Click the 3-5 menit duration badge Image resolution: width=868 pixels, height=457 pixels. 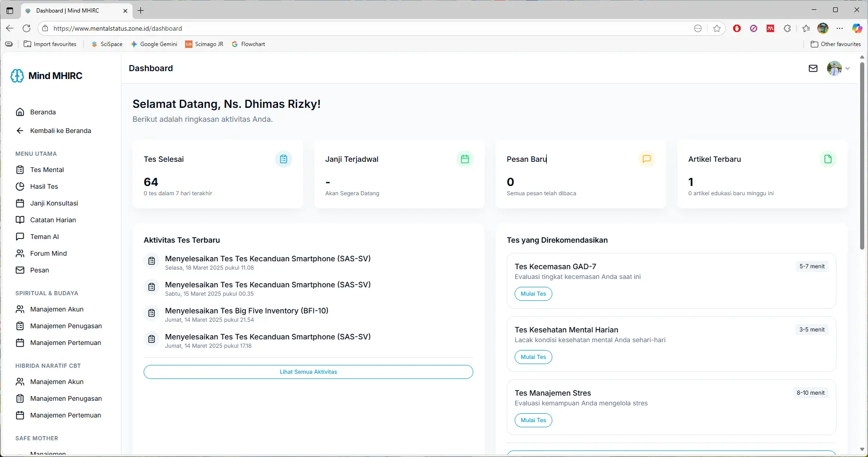[812, 330]
